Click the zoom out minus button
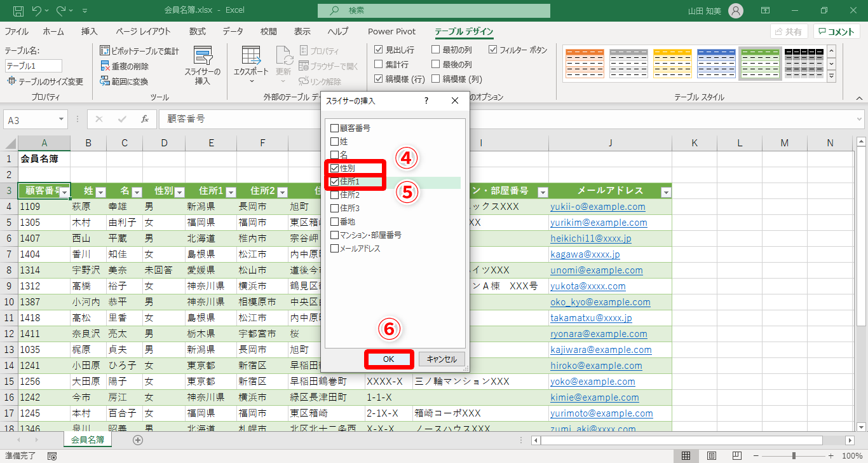Viewport: 868px width, 463px height. [756, 456]
